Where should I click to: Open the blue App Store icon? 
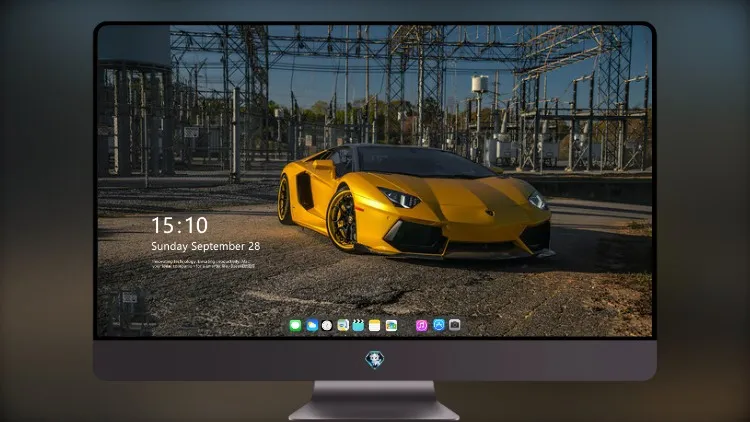tap(439, 325)
